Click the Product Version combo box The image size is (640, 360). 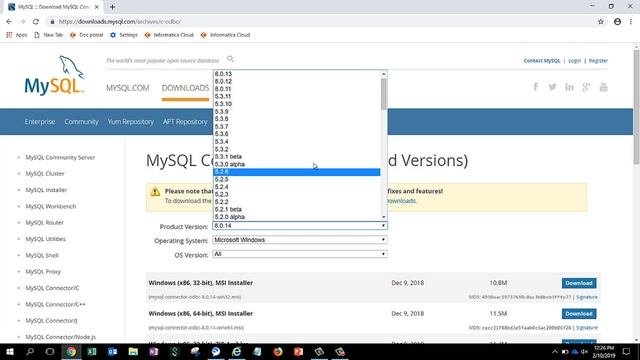pyautogui.click(x=300, y=226)
